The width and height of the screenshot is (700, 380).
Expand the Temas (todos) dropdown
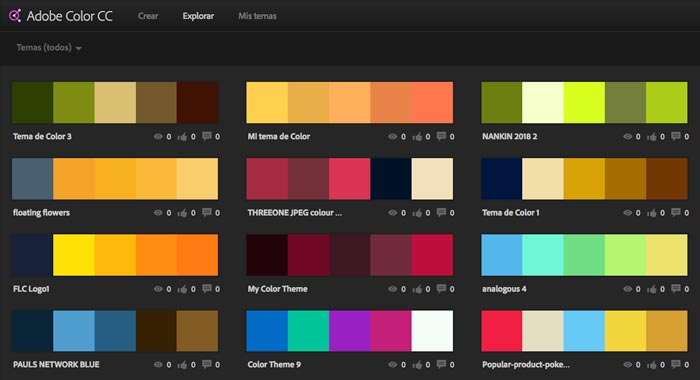(x=49, y=47)
